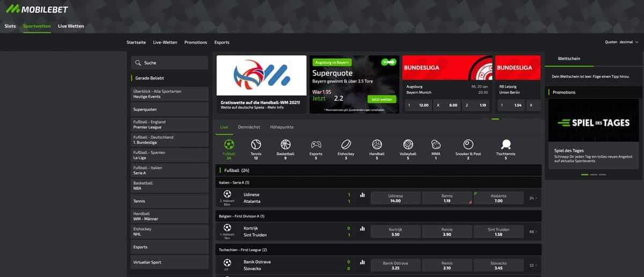
Task: Select the Tennis sport icon
Action: pyautogui.click(x=255, y=144)
